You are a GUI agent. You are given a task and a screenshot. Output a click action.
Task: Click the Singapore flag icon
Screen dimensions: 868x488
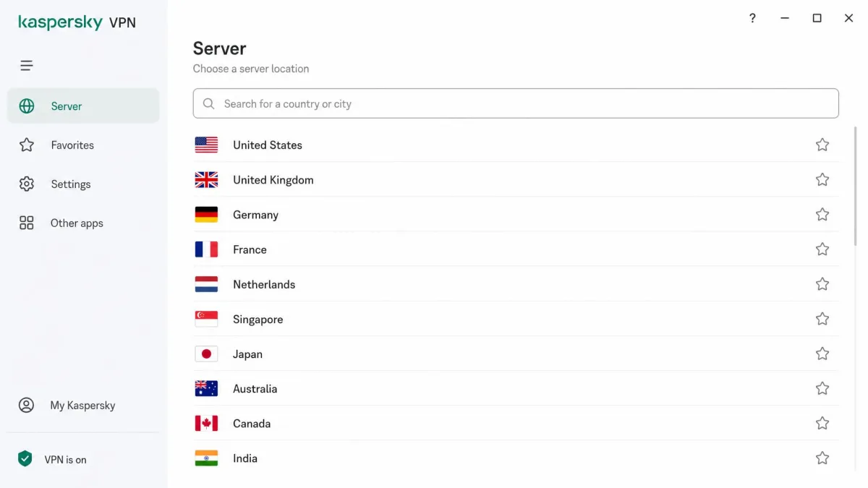coord(206,320)
